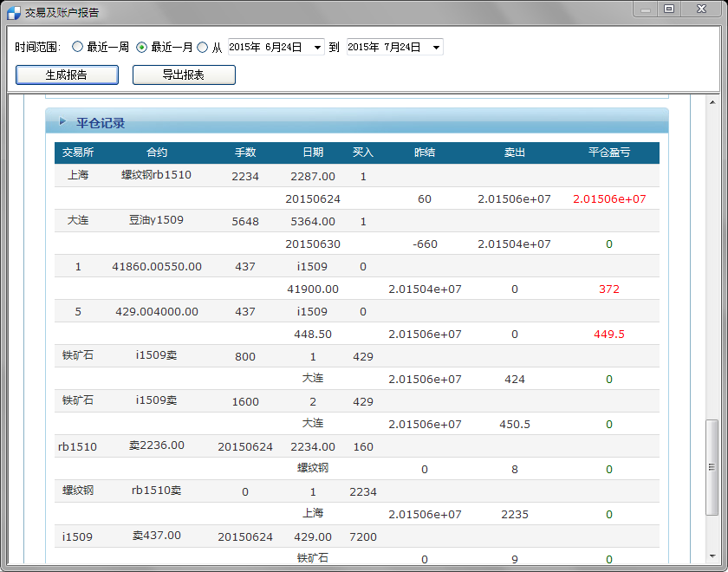Open the end date dropdown 7月24日

(x=435, y=47)
